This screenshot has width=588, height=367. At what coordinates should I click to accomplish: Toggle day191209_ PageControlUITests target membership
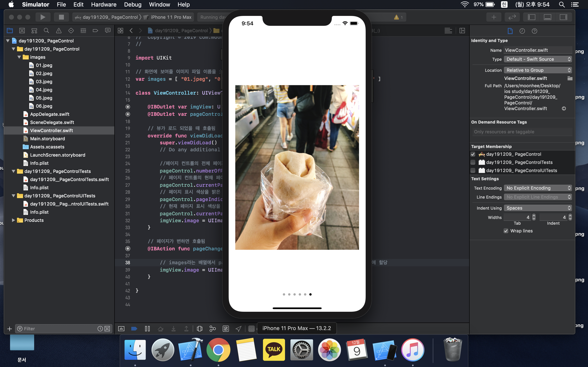473,170
